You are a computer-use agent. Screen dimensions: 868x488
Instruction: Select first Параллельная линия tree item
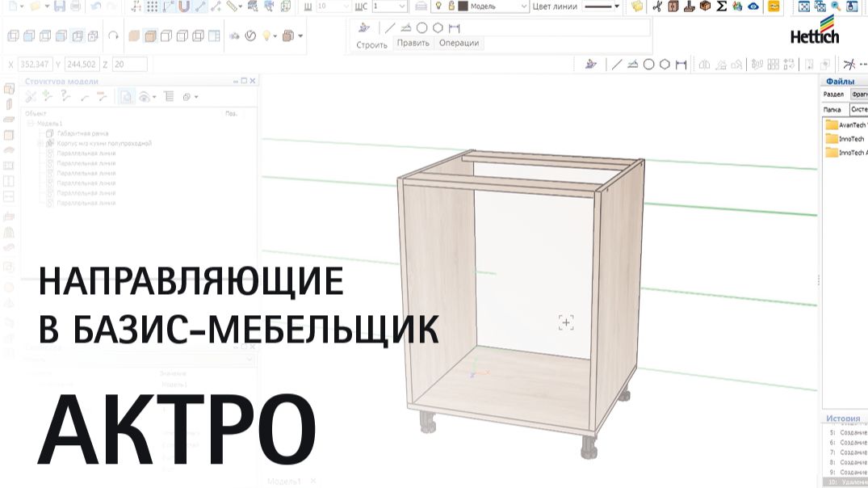pyautogui.click(x=86, y=154)
